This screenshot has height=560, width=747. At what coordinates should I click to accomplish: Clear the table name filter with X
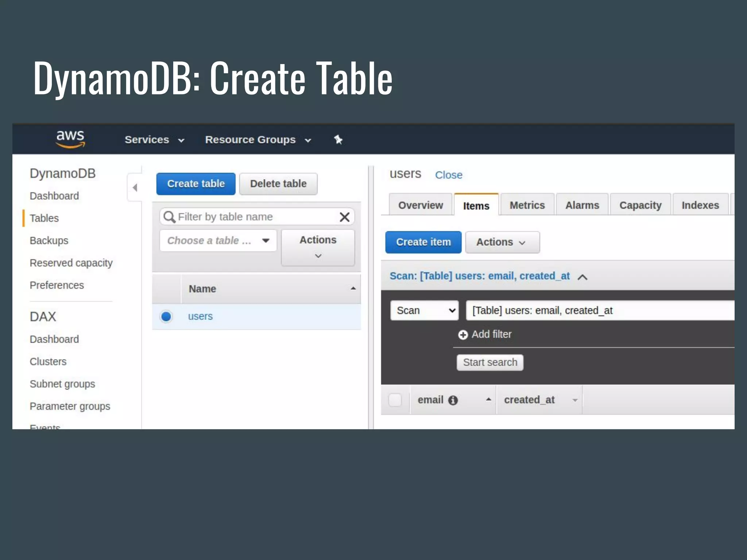344,217
